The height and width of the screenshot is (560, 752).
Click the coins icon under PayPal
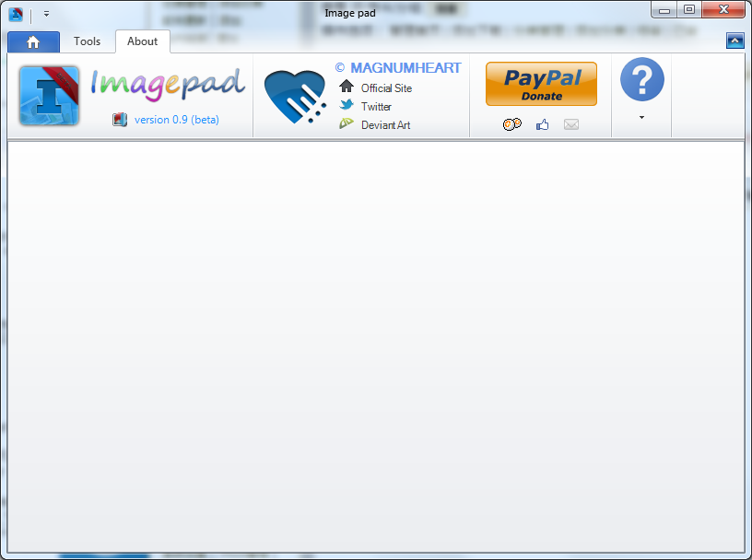pyautogui.click(x=511, y=124)
